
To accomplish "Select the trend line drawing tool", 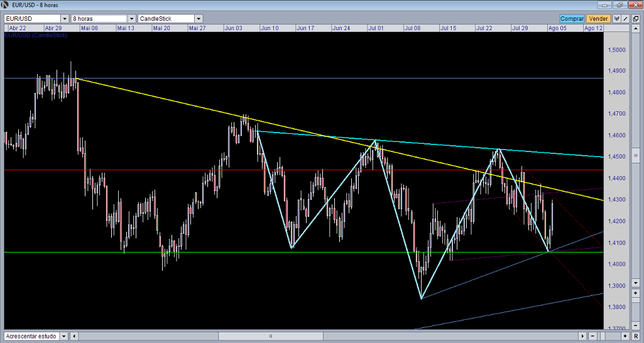I will tap(626, 18).
